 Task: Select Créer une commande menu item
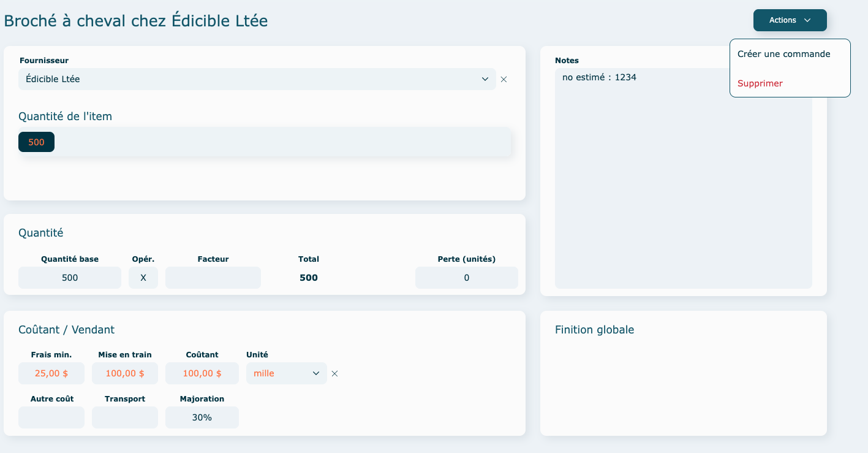coord(783,54)
